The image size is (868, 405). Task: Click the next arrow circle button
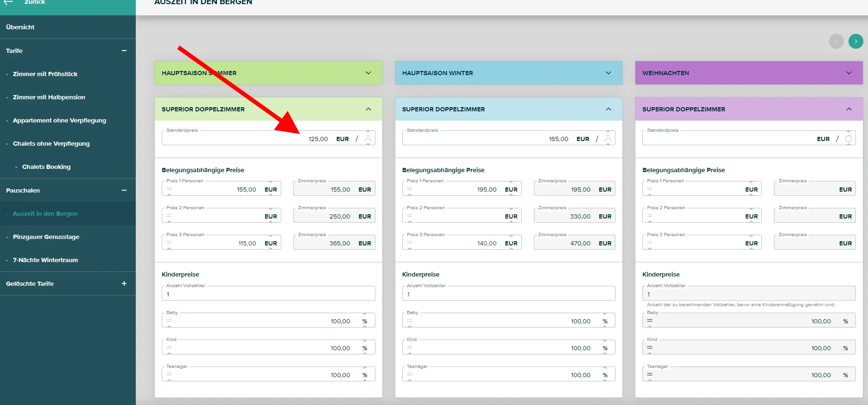point(855,41)
